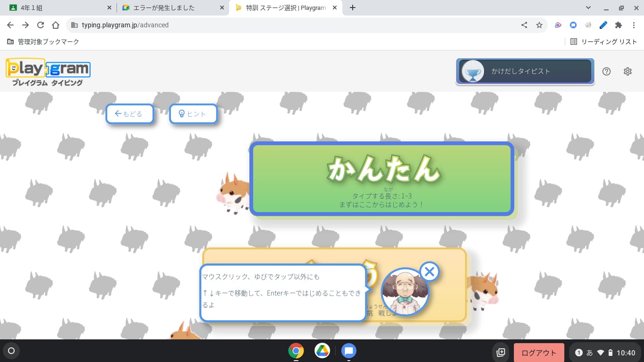The image size is (644, 362).
Task: Open リーディング リスト reading list
Action: pyautogui.click(x=603, y=41)
